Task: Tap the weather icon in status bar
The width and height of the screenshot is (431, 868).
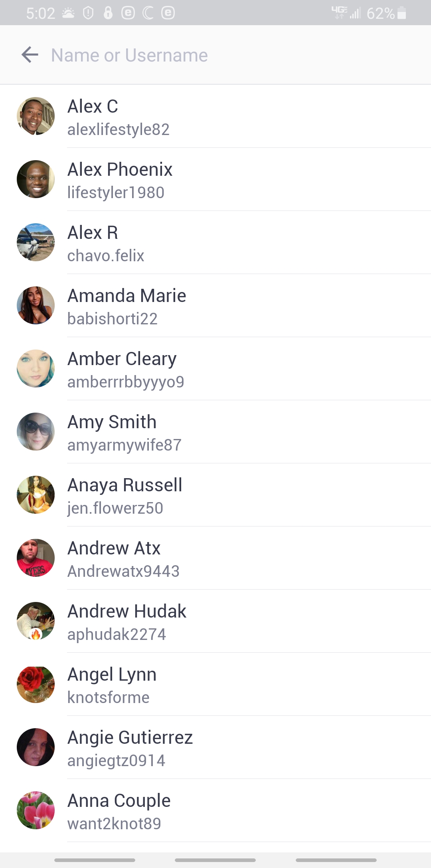Action: pyautogui.click(x=68, y=13)
